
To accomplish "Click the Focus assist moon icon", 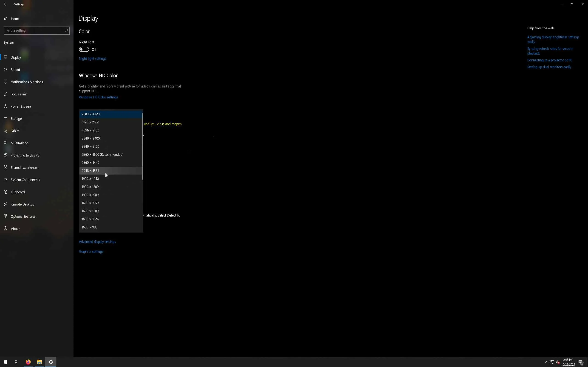I will tap(6, 94).
